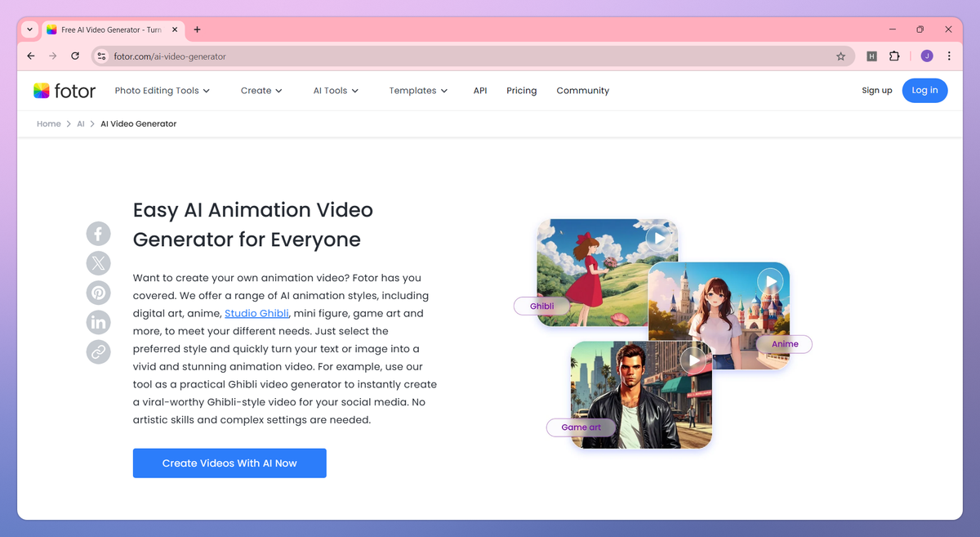The width and height of the screenshot is (980, 537).
Task: Open the tab search dropdown arrow
Action: [x=30, y=29]
